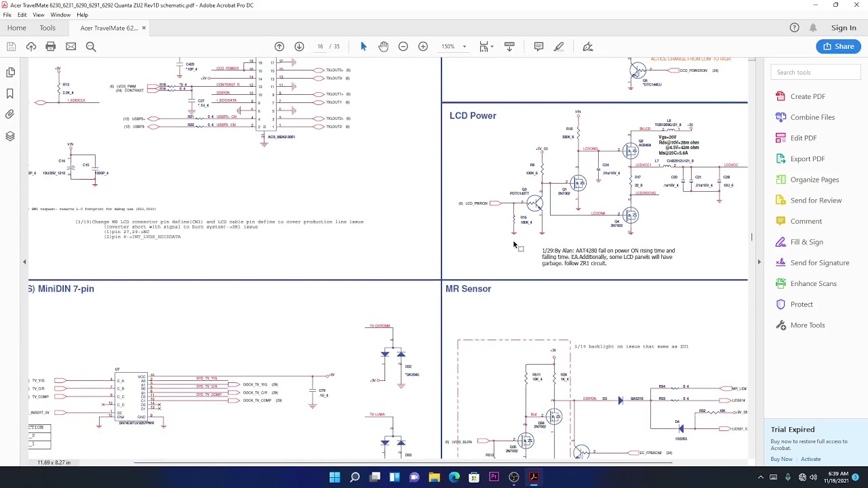The height and width of the screenshot is (488, 868).
Task: Open View menu
Action: pos(39,15)
